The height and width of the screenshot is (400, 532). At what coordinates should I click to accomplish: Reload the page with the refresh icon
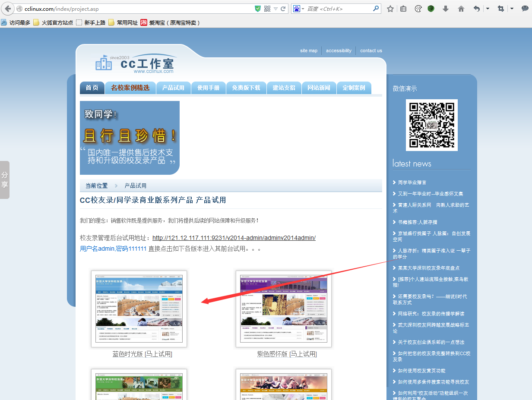[283, 9]
